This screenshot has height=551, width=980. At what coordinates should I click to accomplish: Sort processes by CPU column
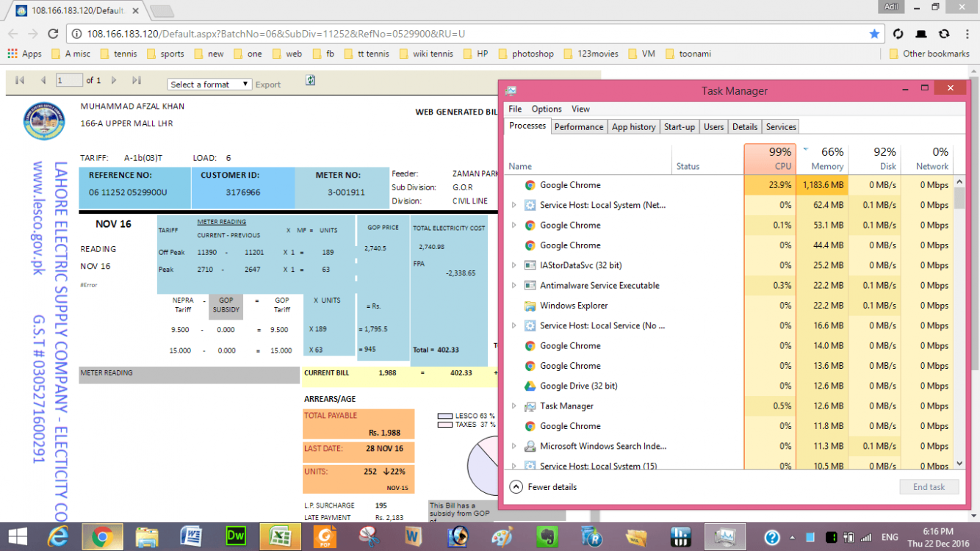click(769, 159)
